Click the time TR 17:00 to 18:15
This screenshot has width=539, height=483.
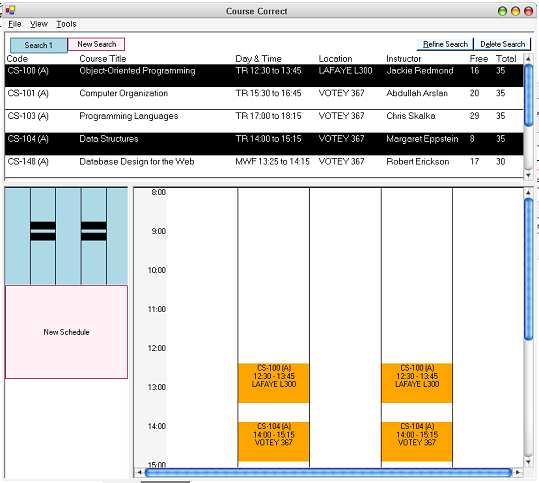click(268, 116)
